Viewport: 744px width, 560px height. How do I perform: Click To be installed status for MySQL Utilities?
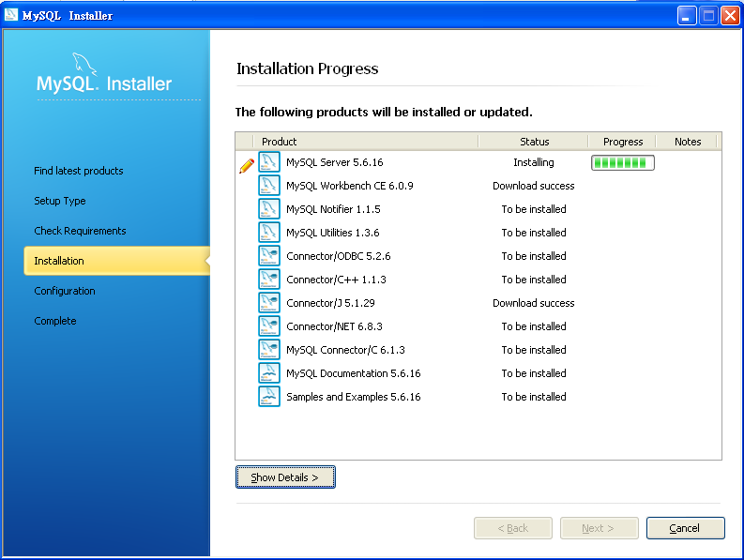(534, 233)
